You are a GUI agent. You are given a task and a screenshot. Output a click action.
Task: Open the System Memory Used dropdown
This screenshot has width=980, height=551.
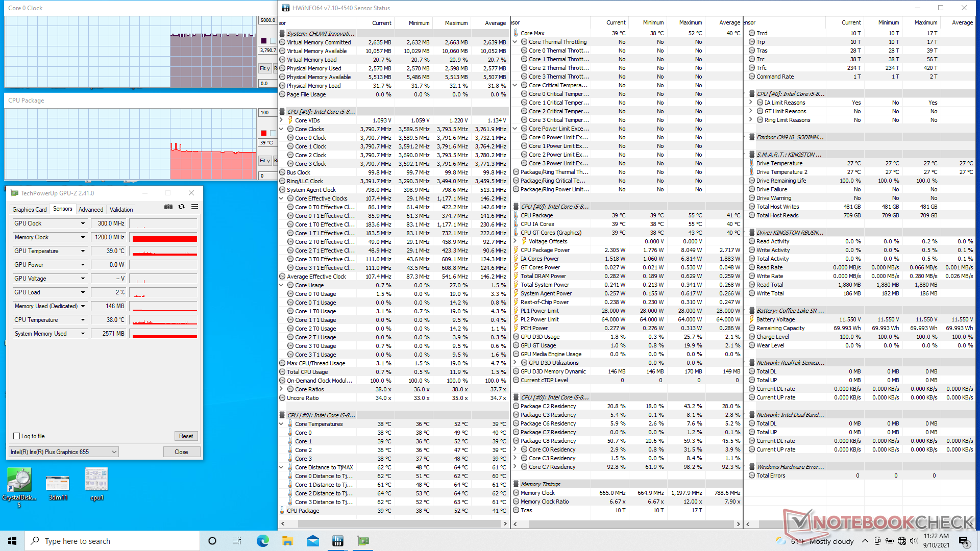click(x=83, y=334)
